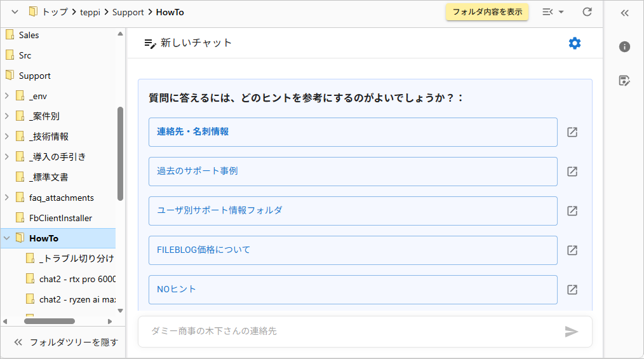The image size is (644, 359).
Task: Start a new chat via 新しいチャット
Action: 188,43
